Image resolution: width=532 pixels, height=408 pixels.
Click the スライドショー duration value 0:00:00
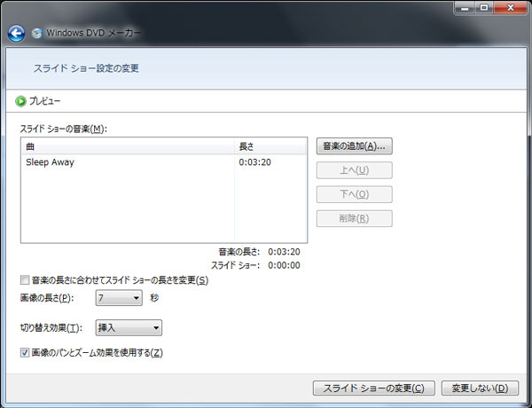coord(284,265)
